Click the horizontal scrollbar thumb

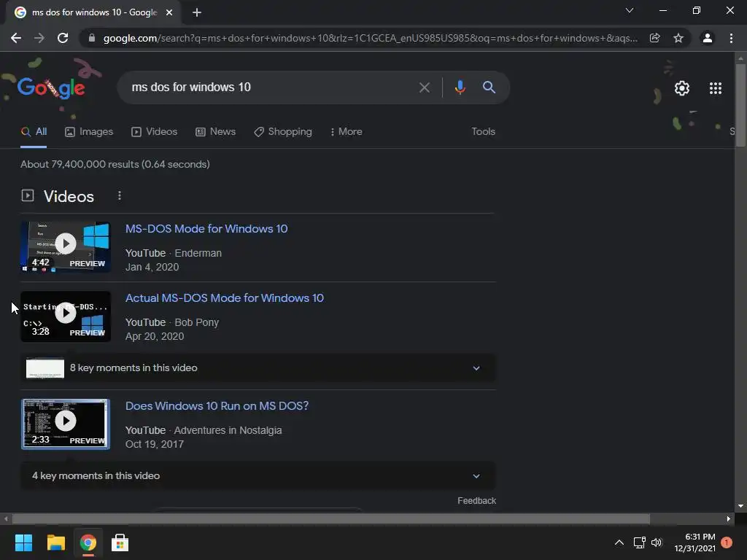pyautogui.click(x=331, y=518)
